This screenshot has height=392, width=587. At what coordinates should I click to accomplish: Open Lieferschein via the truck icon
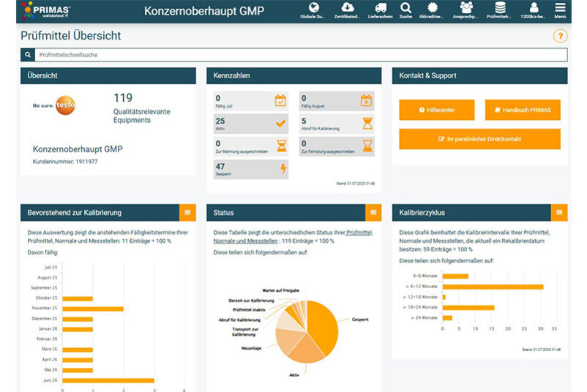[375, 8]
